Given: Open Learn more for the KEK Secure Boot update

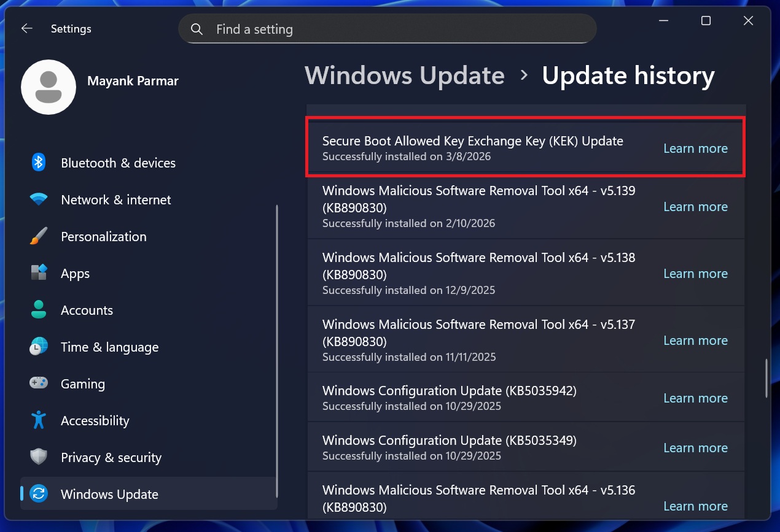Looking at the screenshot, I should pos(695,148).
